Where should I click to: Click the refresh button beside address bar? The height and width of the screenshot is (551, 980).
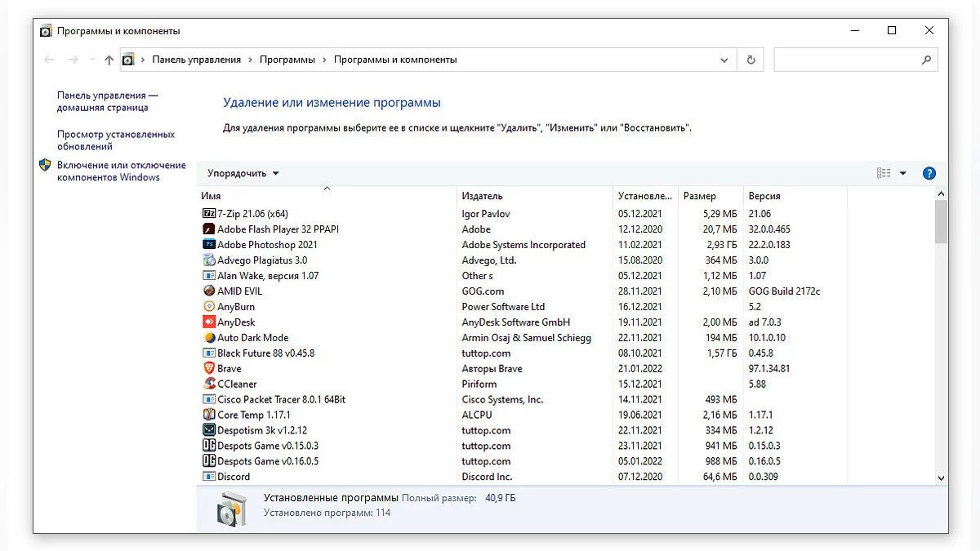[x=751, y=60]
